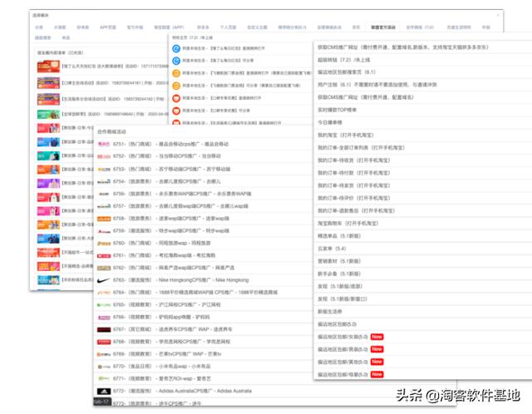Click the orange Fliggy icon for 直接跳转打开
The height and width of the screenshot is (414, 532).
[176, 73]
